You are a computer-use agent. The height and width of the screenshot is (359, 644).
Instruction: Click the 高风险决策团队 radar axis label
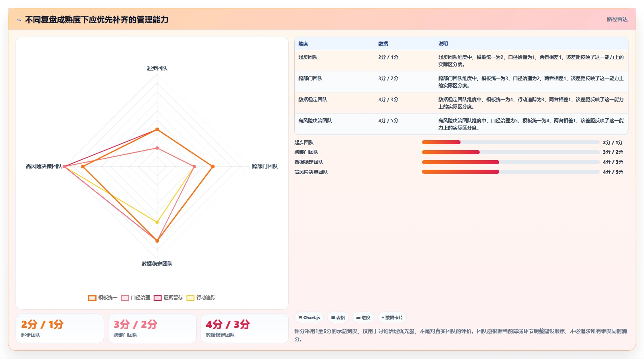tap(44, 166)
